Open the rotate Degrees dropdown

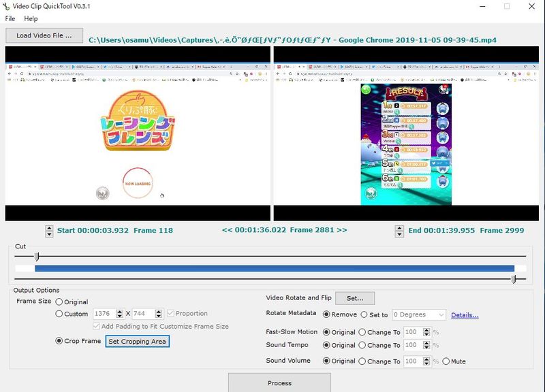(x=419, y=315)
